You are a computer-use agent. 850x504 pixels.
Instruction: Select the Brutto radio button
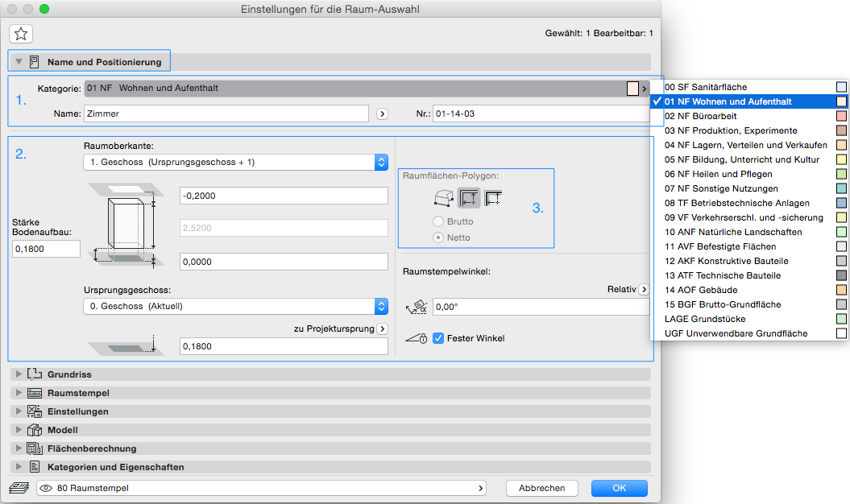pyautogui.click(x=438, y=221)
